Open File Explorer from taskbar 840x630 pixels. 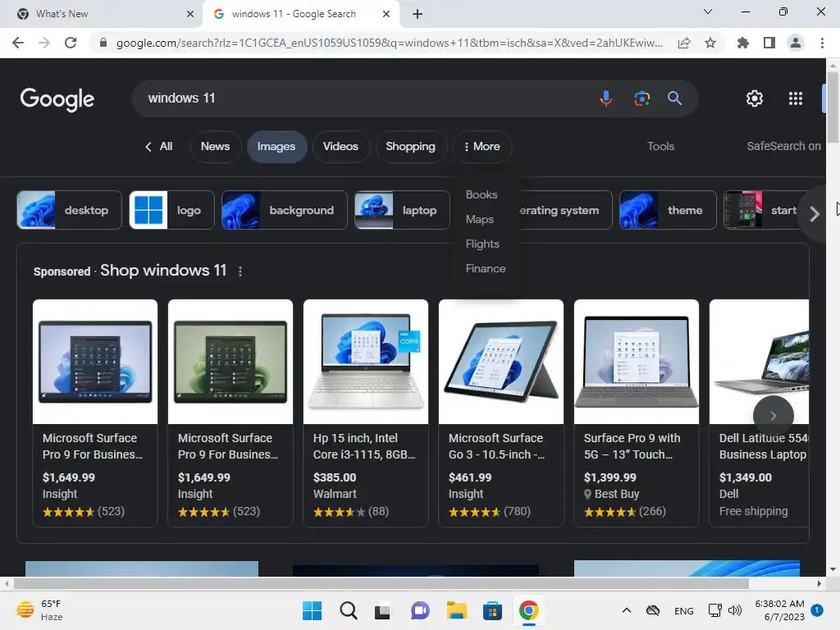pos(456,610)
